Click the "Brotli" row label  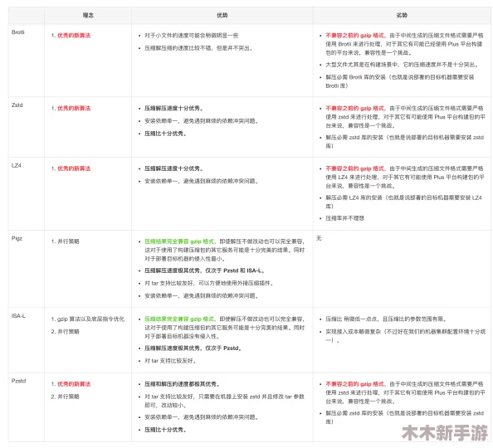pos(18,32)
